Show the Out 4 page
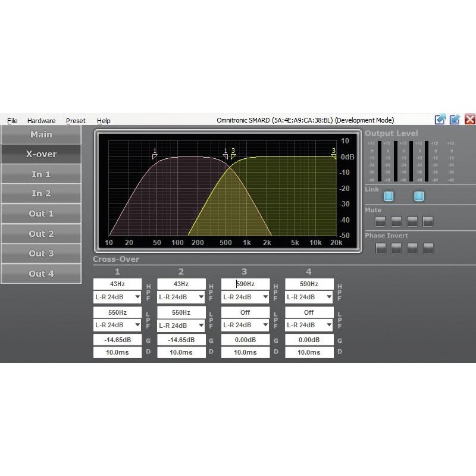 pos(41,273)
